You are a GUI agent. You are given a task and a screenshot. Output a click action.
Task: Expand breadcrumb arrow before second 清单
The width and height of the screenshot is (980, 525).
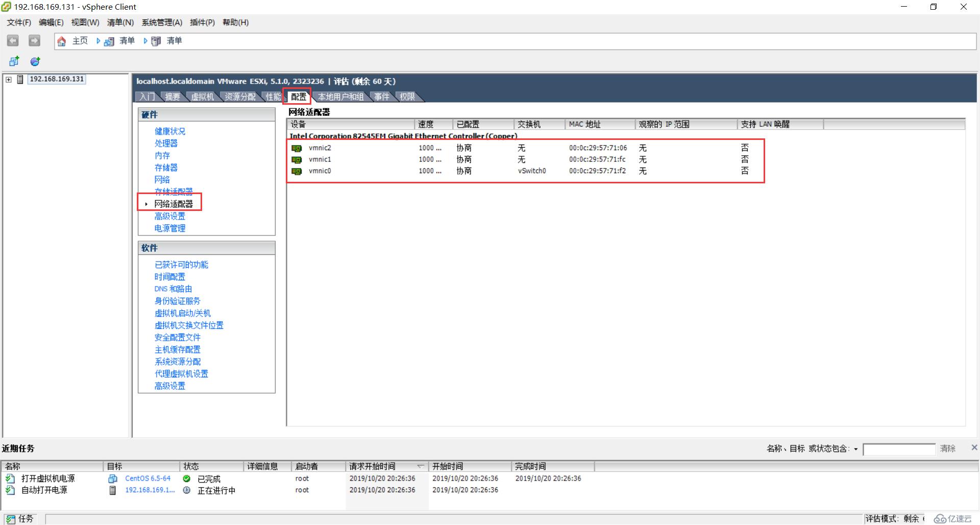145,41
